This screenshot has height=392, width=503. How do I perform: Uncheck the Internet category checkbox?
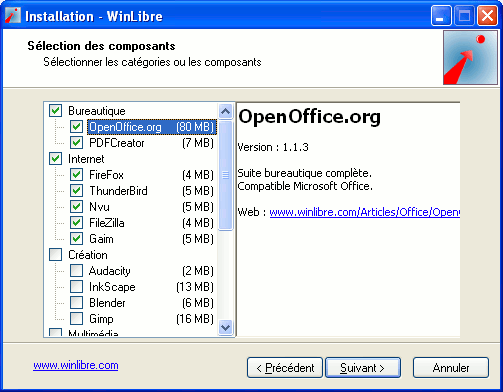click(x=55, y=159)
